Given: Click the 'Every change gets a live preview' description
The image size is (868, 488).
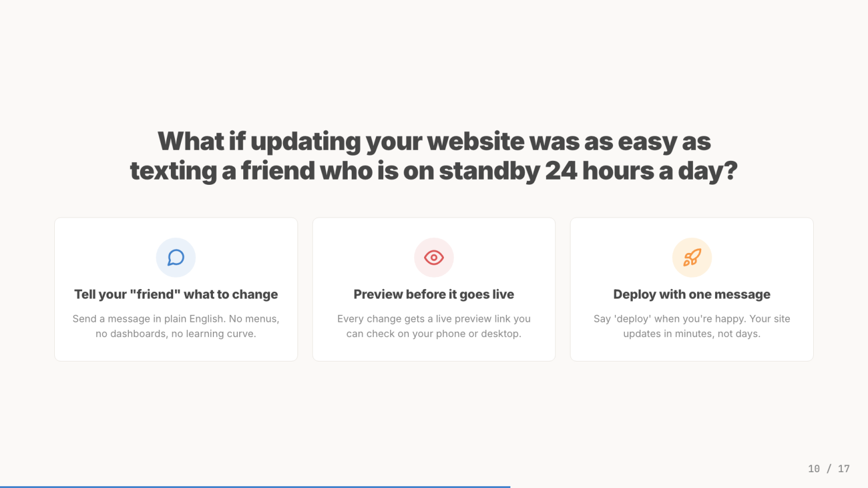Looking at the screenshot, I should [x=434, y=319].
